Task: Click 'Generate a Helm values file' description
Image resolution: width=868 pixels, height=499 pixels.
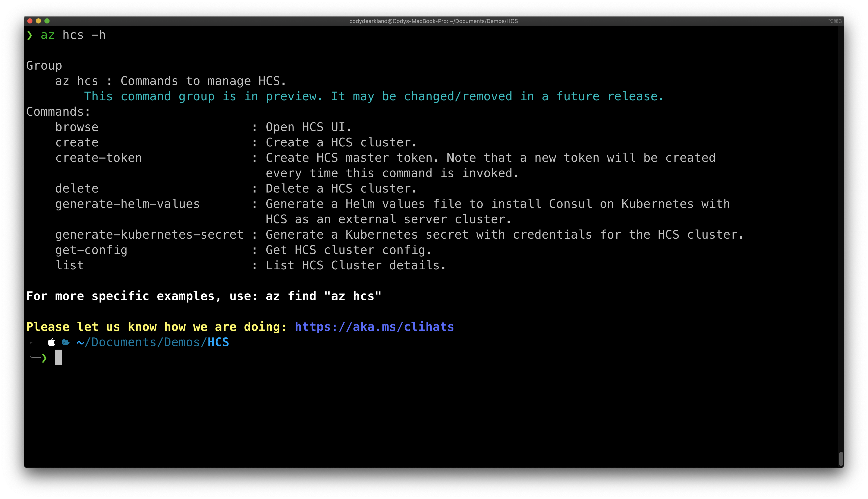Action: coord(498,204)
